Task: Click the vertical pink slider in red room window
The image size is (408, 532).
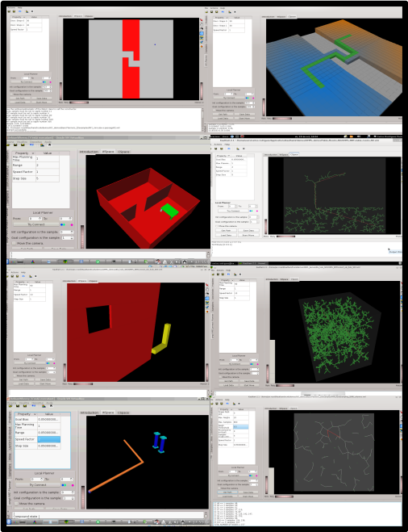Action: click(x=82, y=237)
